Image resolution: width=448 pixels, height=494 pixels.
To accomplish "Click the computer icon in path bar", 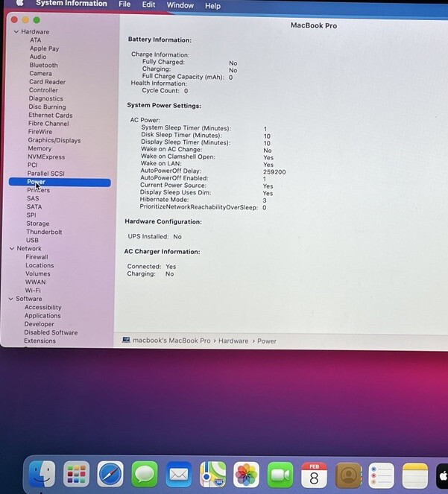I will tap(126, 340).
